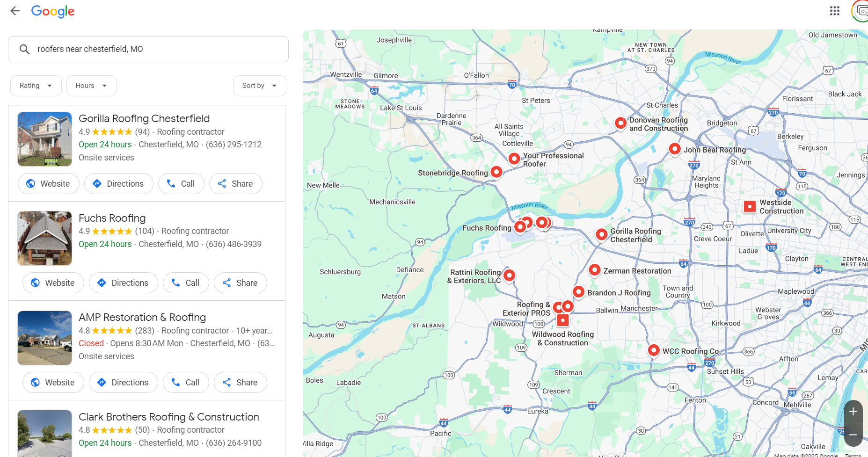Viewport: 868px width, 457px height.
Task: Open the Google apps grid
Action: pos(835,11)
